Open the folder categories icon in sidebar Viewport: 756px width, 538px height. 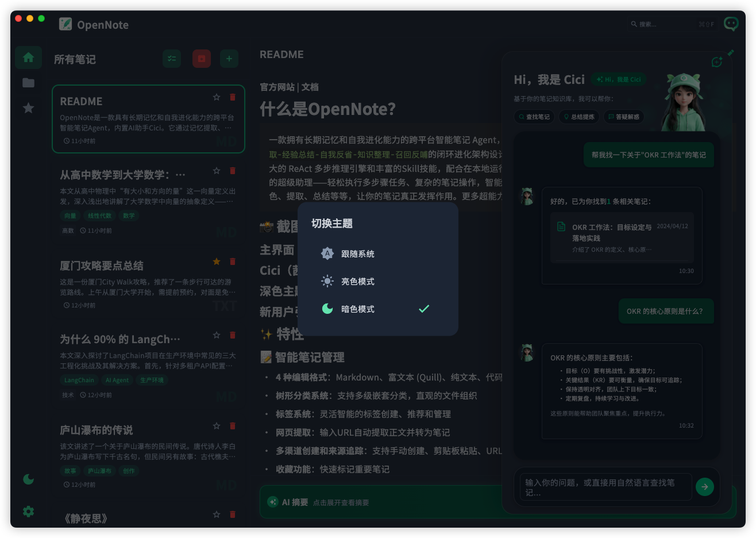(x=28, y=83)
